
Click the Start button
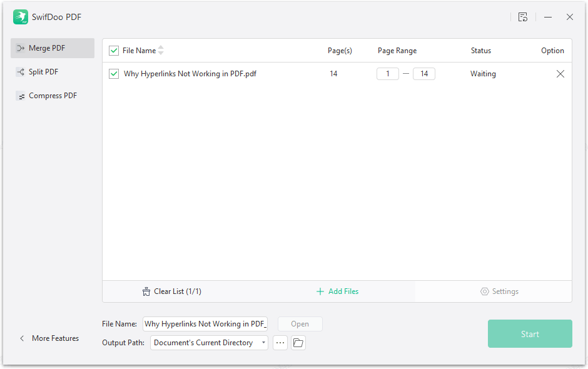coord(530,334)
